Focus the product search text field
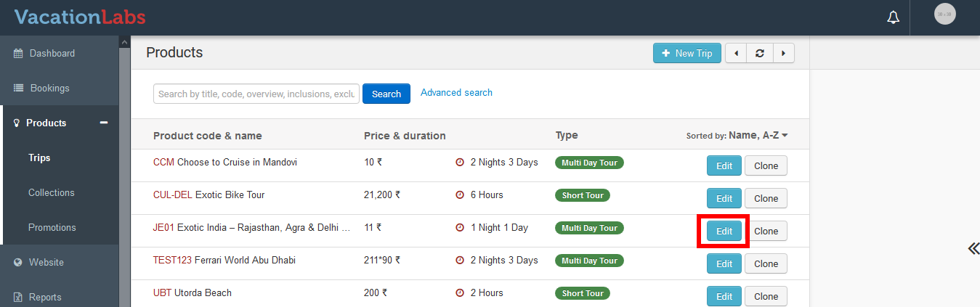The height and width of the screenshot is (307, 980). point(256,94)
